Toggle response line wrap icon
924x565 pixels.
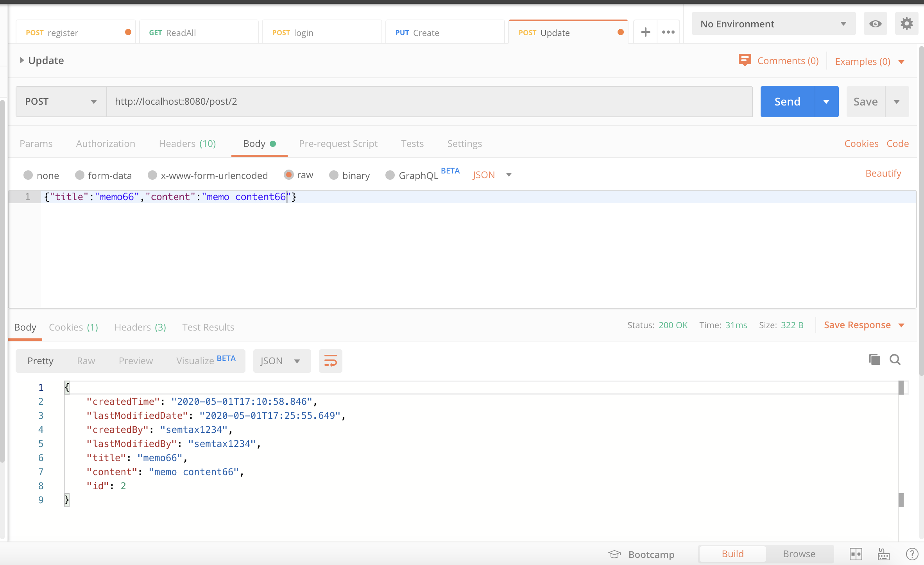[x=330, y=361]
